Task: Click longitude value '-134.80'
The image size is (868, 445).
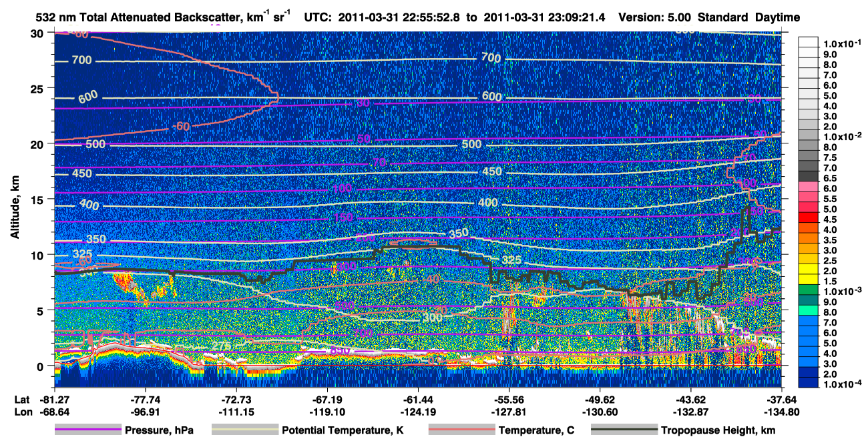Action: 781,412
